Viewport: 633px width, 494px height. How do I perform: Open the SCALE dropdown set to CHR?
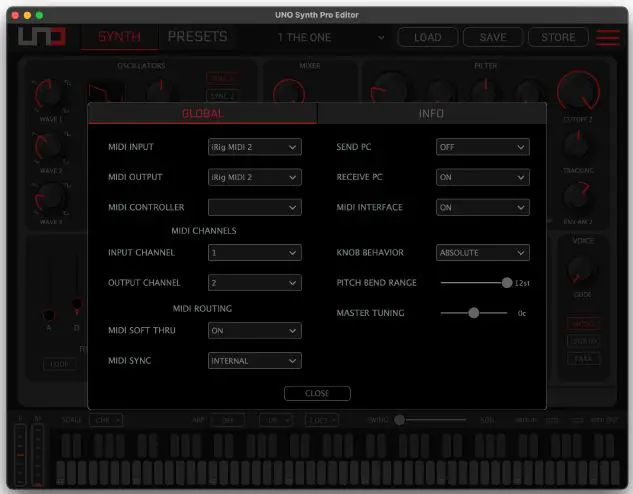(x=106, y=420)
